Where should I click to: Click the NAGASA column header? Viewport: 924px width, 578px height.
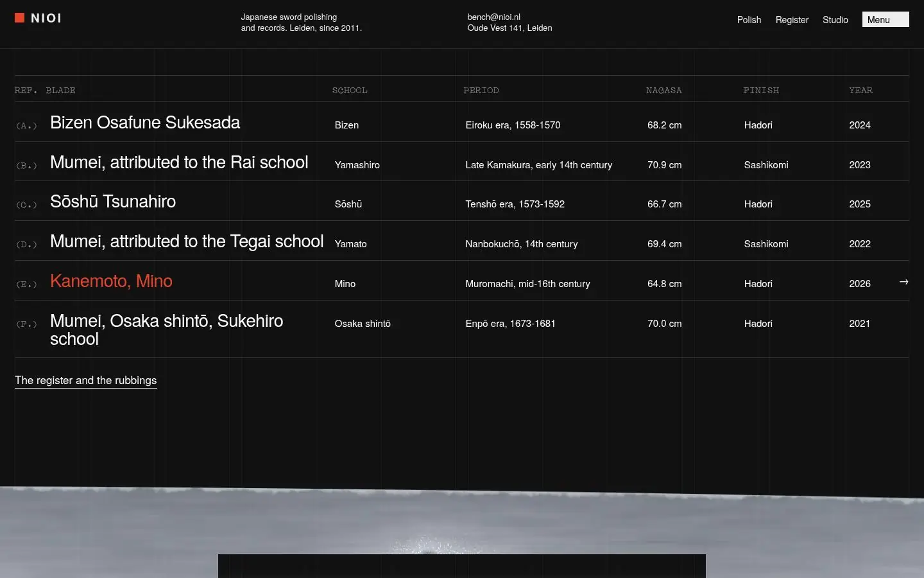[664, 91]
